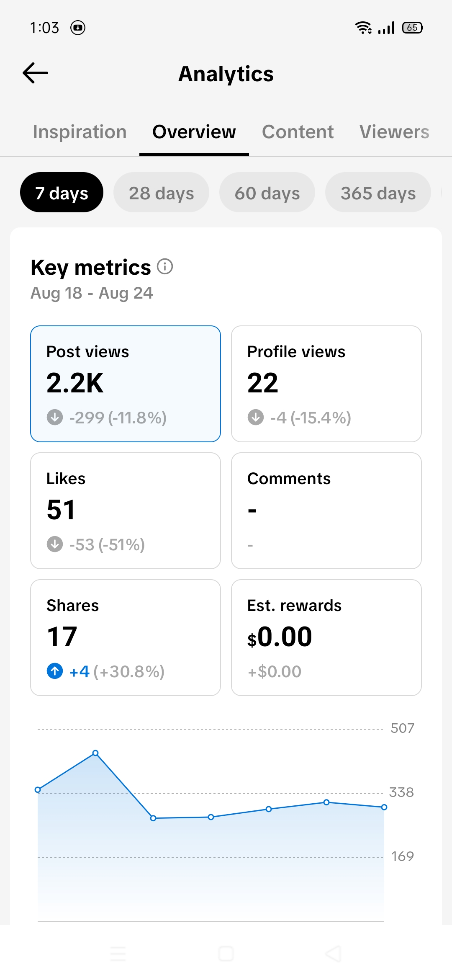Image resolution: width=452 pixels, height=980 pixels.
Task: Tap the battery indicator icon
Action: pos(413,28)
